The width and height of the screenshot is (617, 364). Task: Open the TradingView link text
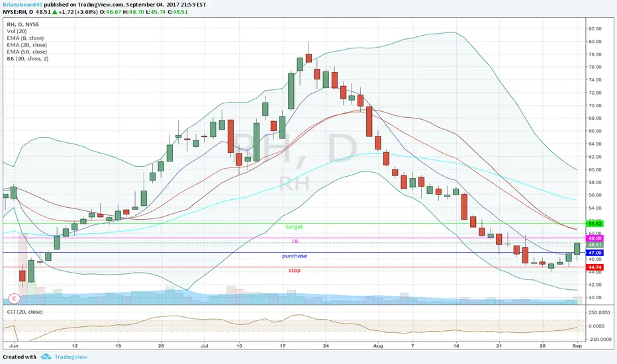coord(71,357)
